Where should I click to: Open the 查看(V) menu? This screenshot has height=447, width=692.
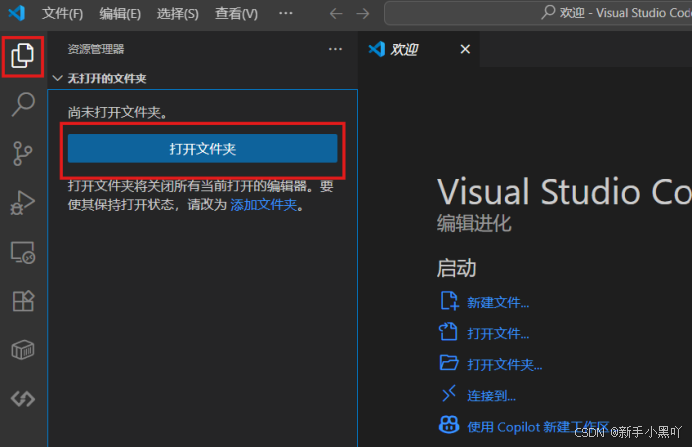coord(236,14)
